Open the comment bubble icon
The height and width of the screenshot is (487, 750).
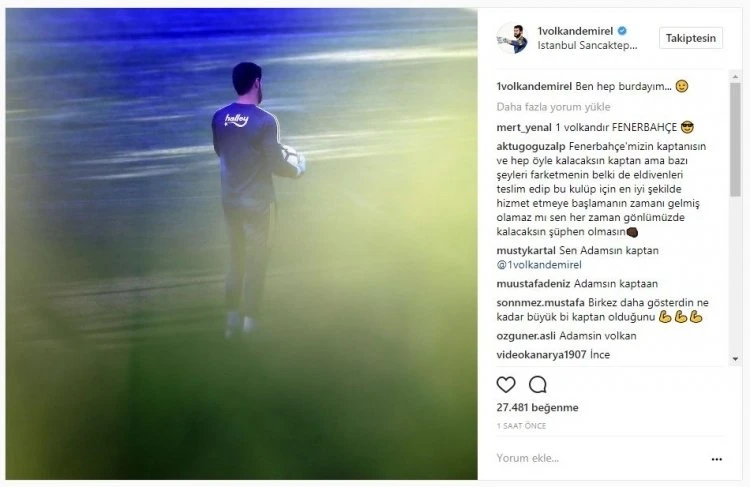pos(538,385)
